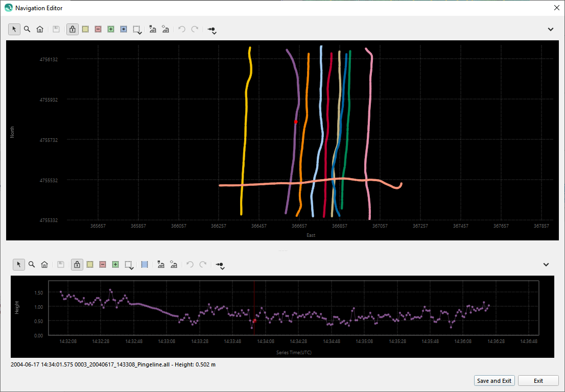565x392 pixels.
Task: Toggle the blue square button in the height toolbar
Action: 145,264
